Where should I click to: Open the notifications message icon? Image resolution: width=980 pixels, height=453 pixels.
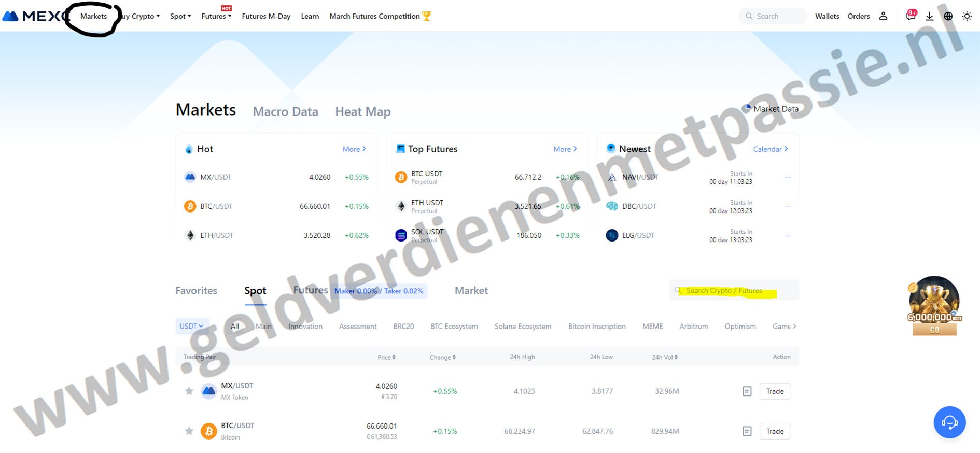[910, 16]
